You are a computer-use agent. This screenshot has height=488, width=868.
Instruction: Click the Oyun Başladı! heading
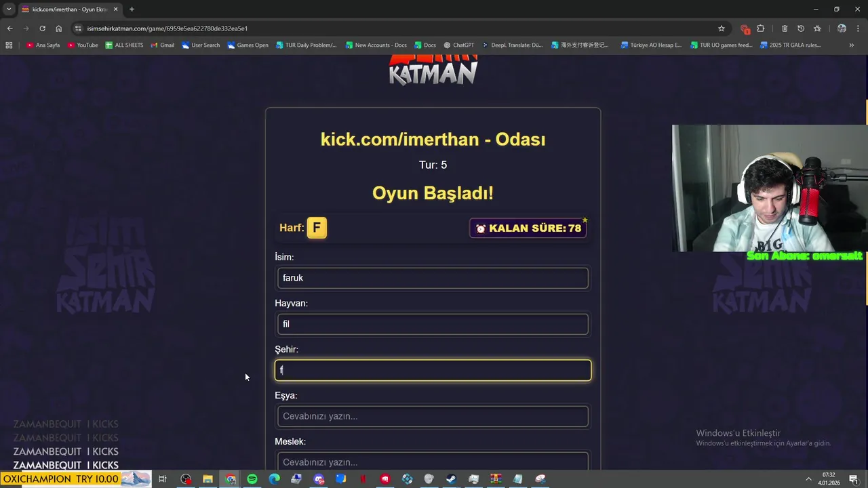(x=433, y=193)
